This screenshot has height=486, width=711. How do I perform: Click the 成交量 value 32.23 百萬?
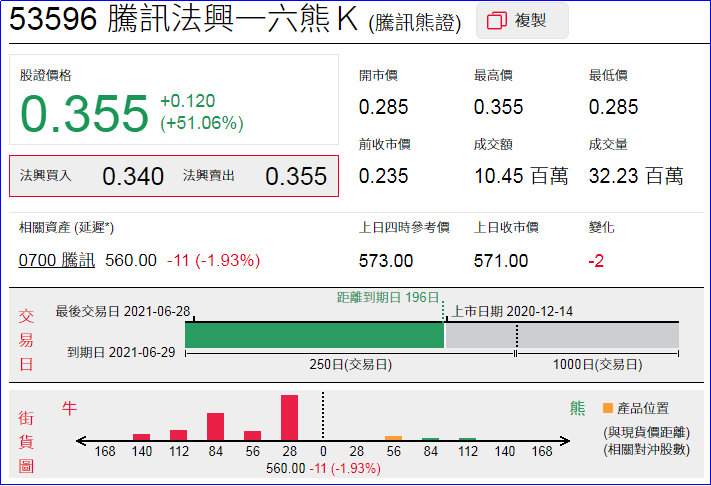[x=636, y=176]
